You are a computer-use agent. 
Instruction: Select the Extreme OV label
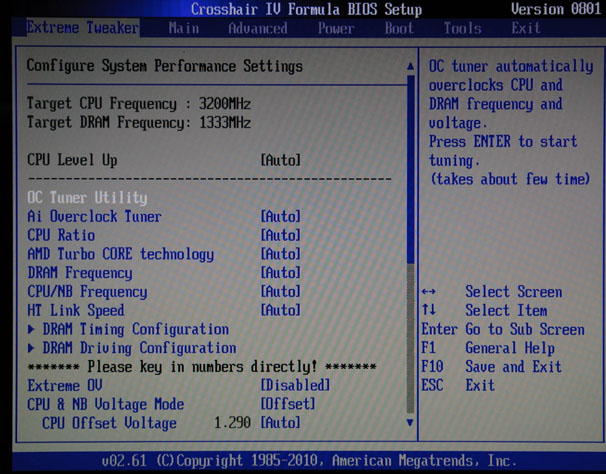[x=65, y=385]
